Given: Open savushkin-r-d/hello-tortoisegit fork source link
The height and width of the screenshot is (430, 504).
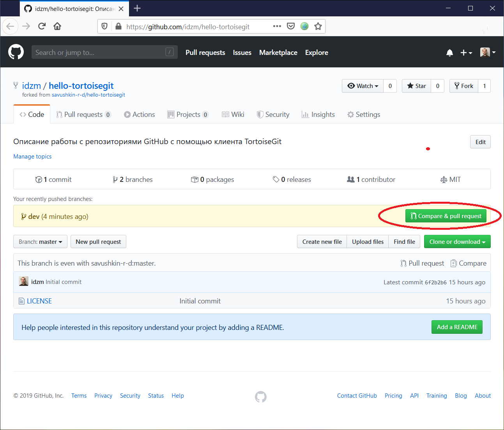Looking at the screenshot, I should pyautogui.click(x=88, y=95).
